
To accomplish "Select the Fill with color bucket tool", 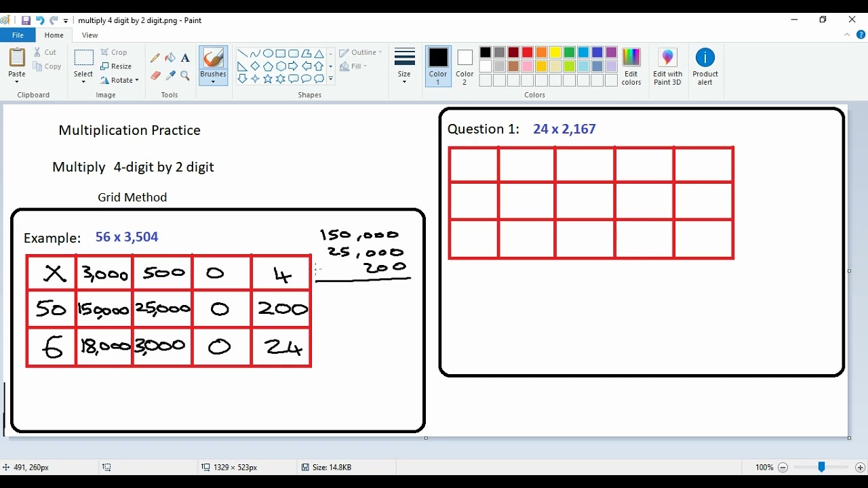I will click(170, 58).
